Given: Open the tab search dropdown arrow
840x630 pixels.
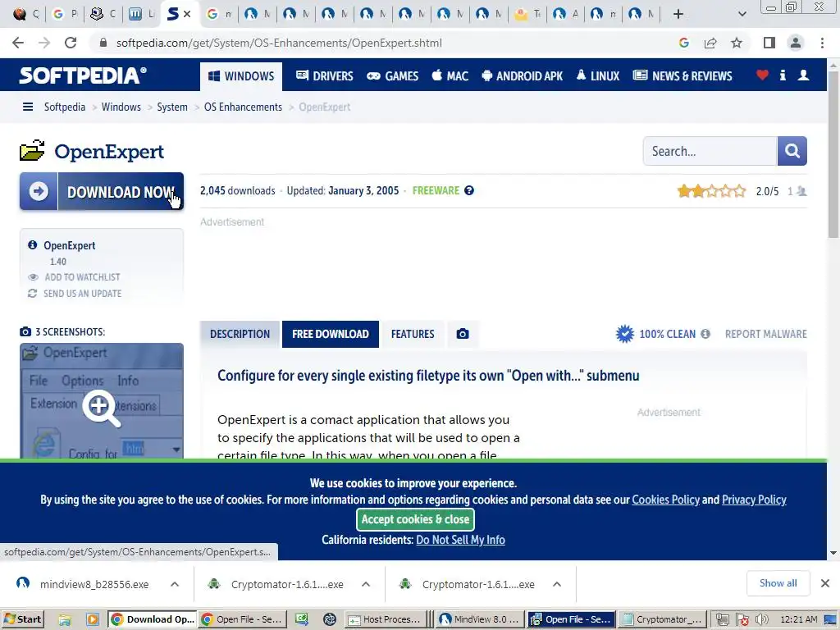Looking at the screenshot, I should 742,14.
